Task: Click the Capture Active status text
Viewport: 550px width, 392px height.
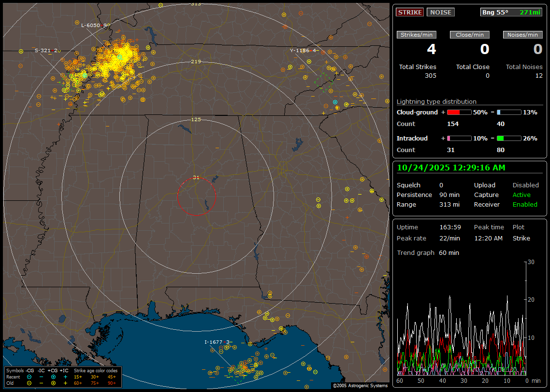Action: click(521, 195)
